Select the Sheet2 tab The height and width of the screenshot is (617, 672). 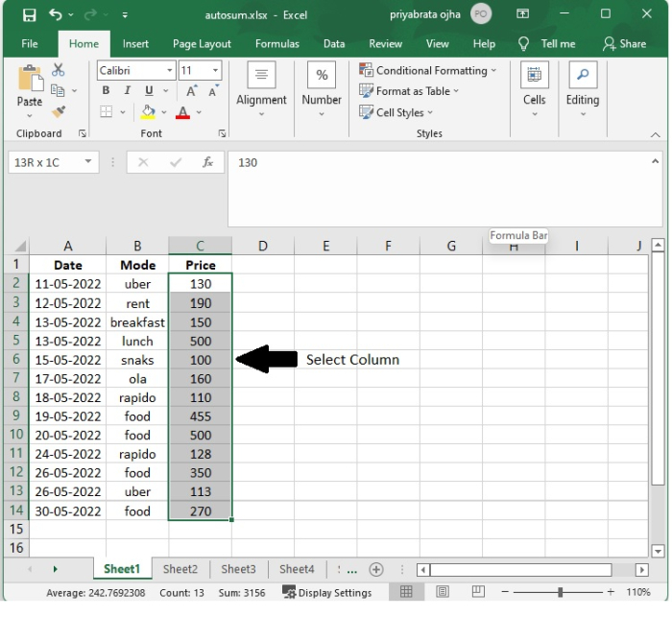180,569
